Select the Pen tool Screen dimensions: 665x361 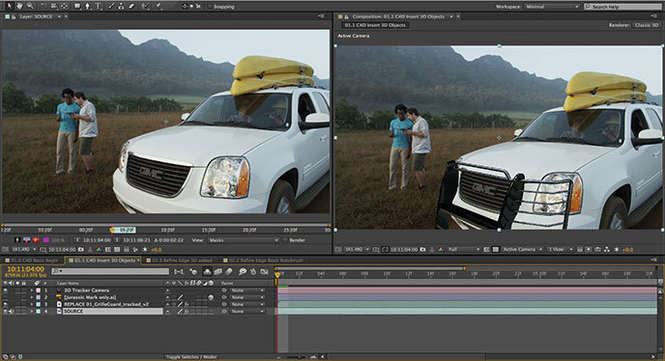point(88,6)
